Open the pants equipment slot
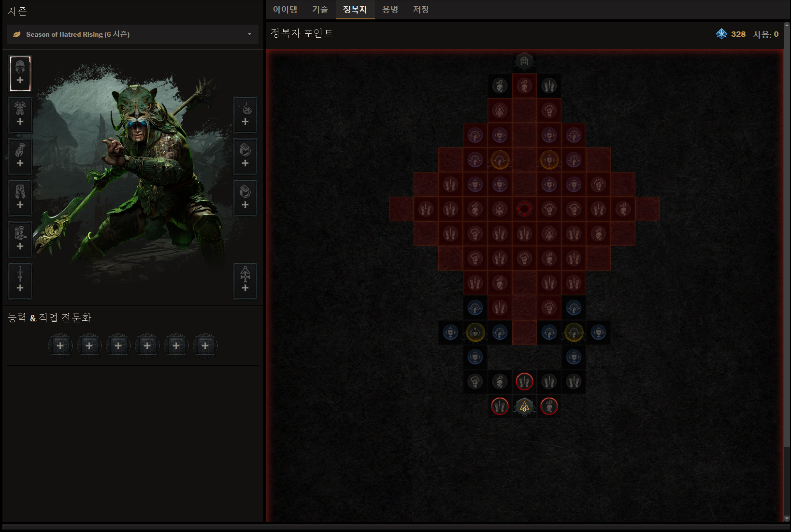This screenshot has height=532, width=791. [x=20, y=198]
